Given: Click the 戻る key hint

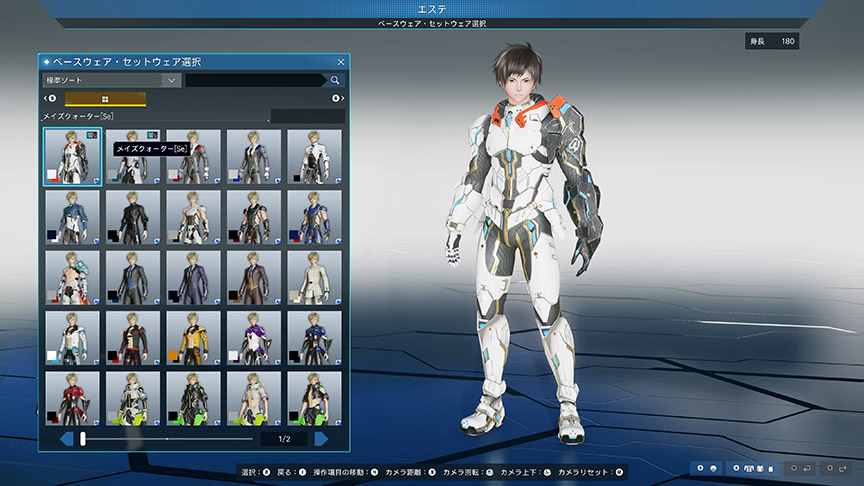Looking at the screenshot, I should pos(291,472).
